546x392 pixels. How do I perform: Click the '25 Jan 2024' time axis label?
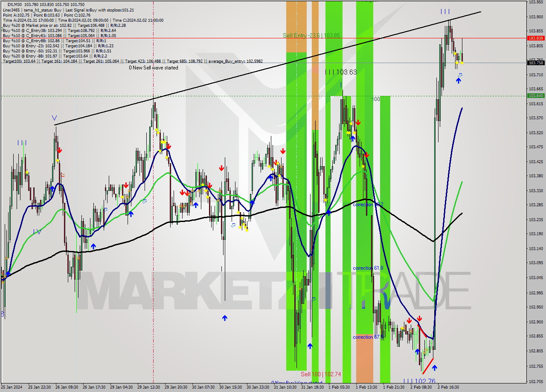click(x=12, y=387)
